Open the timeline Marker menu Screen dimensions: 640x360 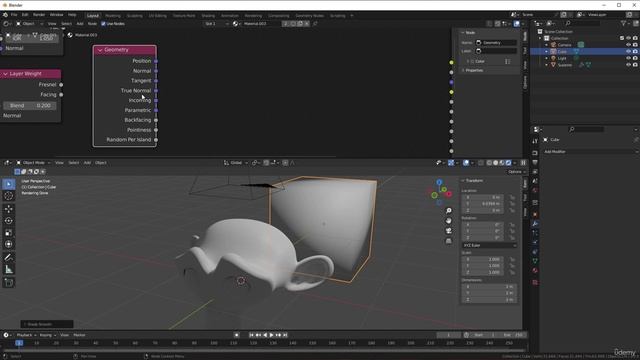click(x=79, y=335)
